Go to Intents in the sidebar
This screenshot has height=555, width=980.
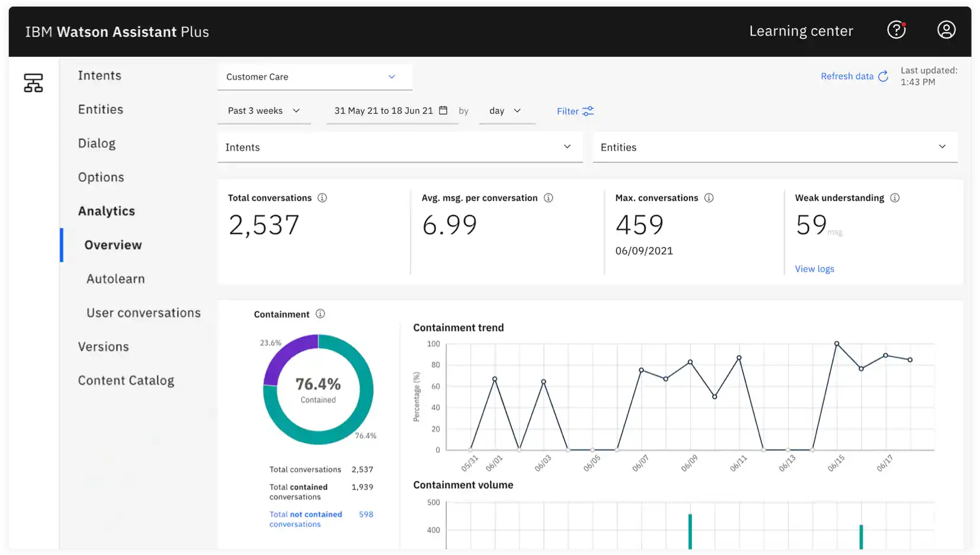pyautogui.click(x=100, y=75)
